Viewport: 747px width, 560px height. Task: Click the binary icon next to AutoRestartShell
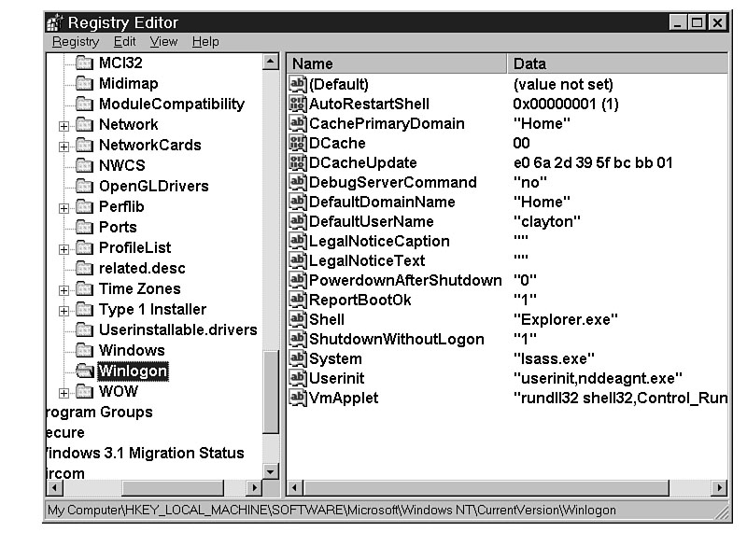(x=298, y=105)
